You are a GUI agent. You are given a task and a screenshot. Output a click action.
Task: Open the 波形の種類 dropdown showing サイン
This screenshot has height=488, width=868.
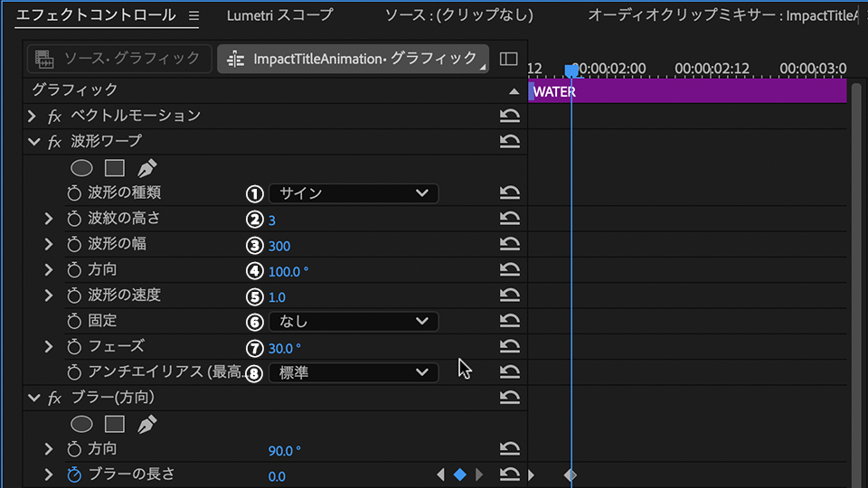pos(353,192)
